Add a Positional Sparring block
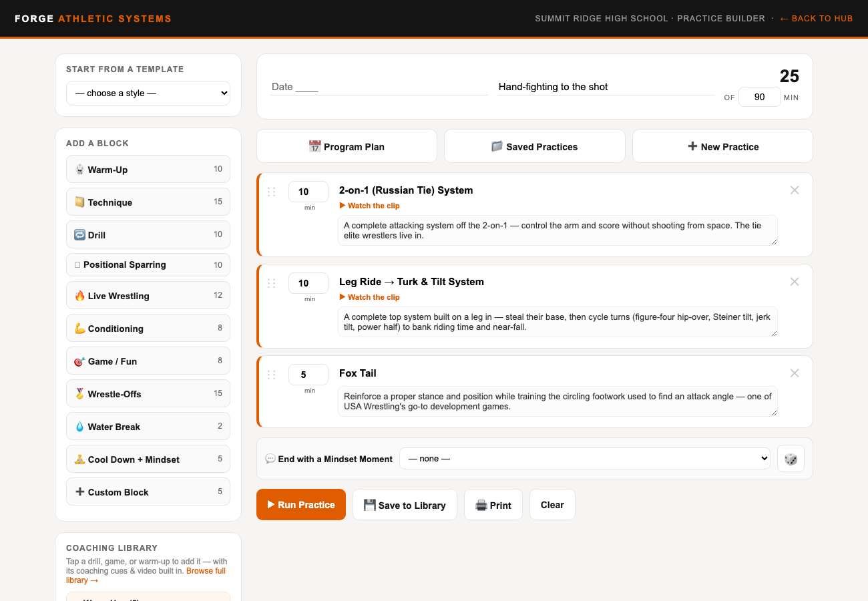The height and width of the screenshot is (601, 868). [148, 264]
